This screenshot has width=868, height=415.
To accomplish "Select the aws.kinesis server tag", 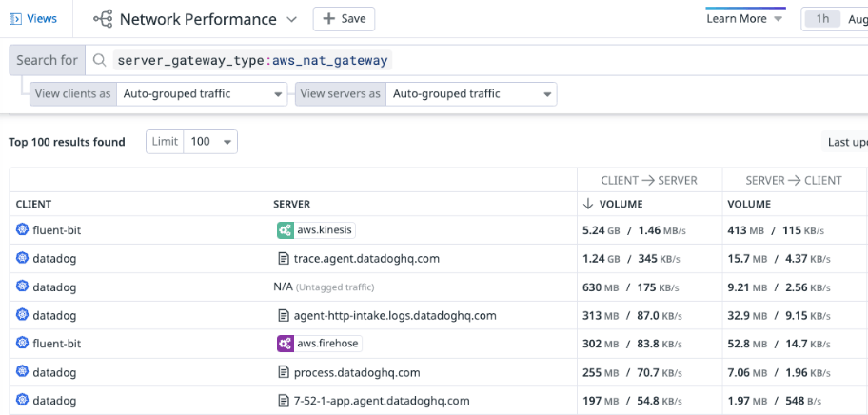I will click(316, 230).
